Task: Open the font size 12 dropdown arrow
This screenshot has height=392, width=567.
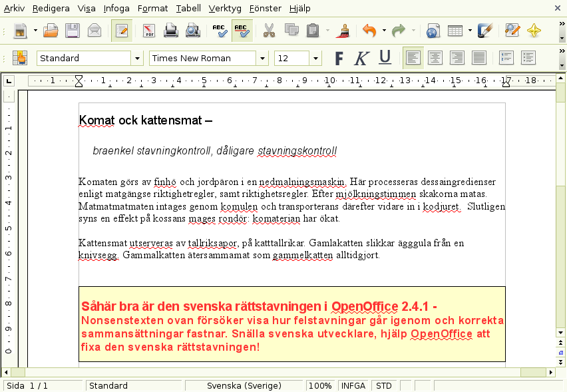Action: coord(315,58)
